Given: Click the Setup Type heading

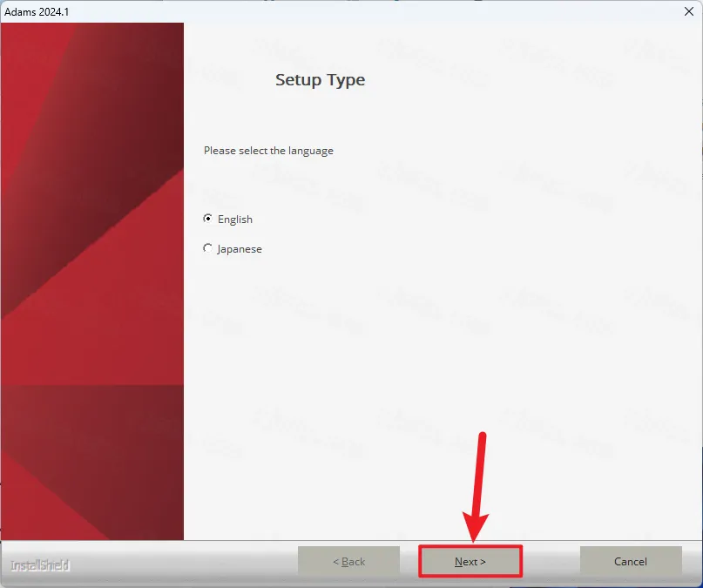Looking at the screenshot, I should (320, 80).
